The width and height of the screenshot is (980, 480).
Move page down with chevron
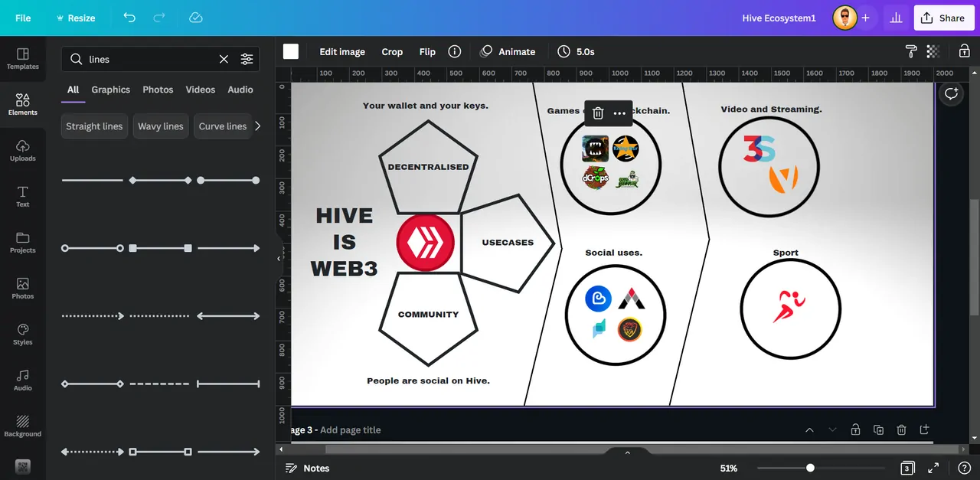pos(832,430)
